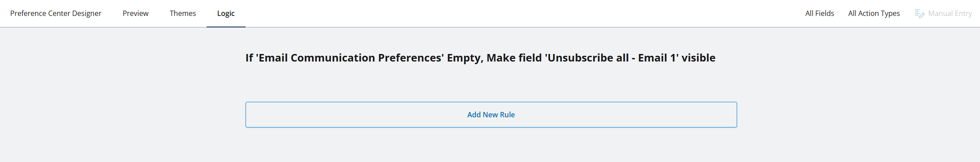Click the leading 'If' of the rule
Screen dimensions: 980x162
pyautogui.click(x=249, y=58)
